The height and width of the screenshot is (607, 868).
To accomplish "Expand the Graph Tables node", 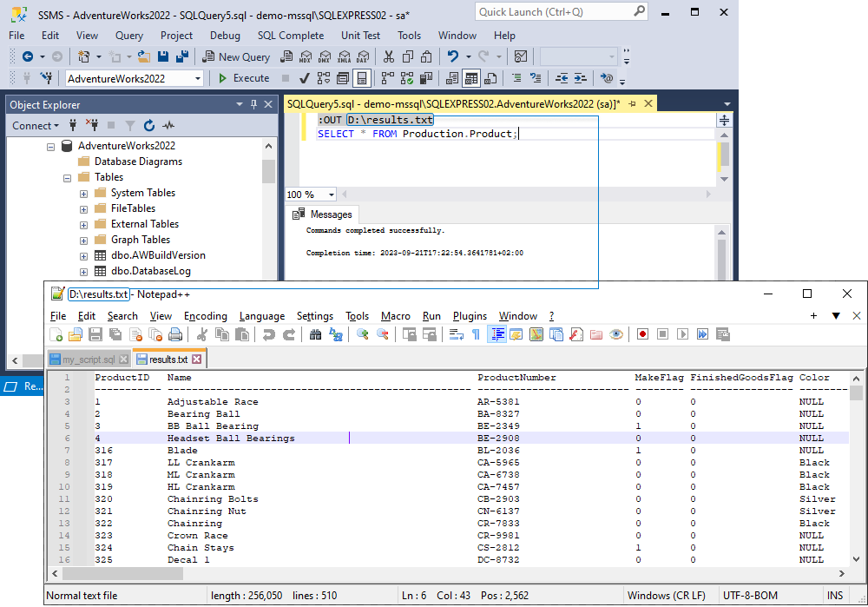I will tap(83, 241).
